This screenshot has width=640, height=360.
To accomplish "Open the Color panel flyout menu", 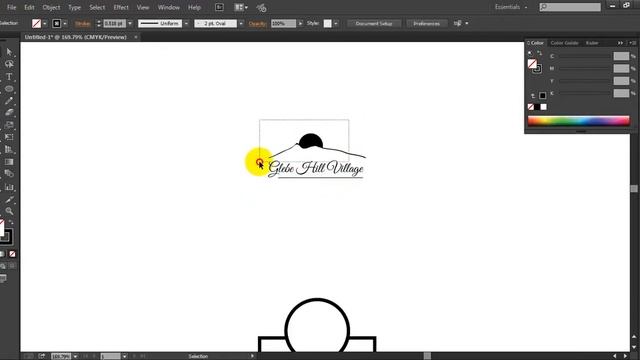I will tap(633, 43).
